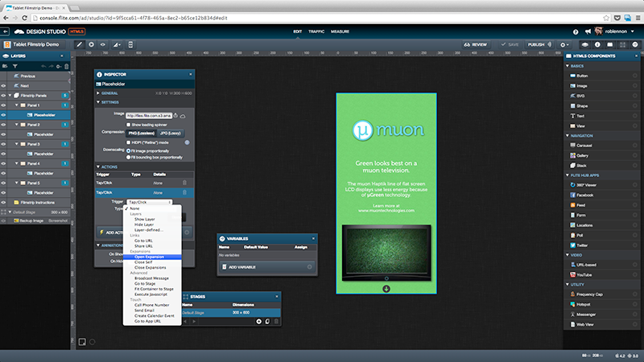The image size is (644, 362).
Task: Delete the first Tap/Click action
Action: (x=184, y=183)
